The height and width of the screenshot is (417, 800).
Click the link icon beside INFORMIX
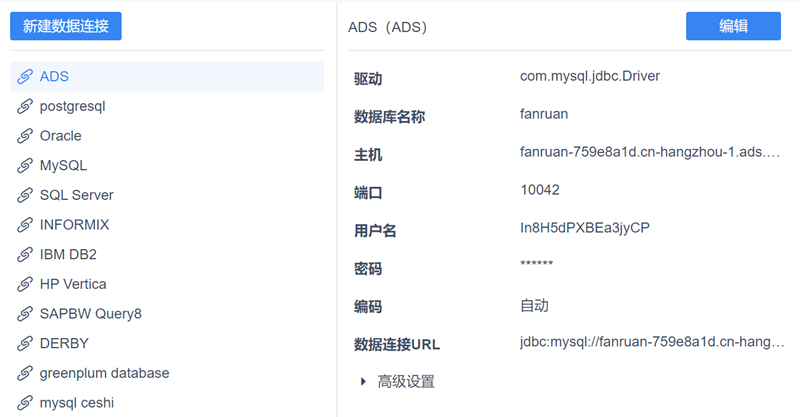[25, 225]
